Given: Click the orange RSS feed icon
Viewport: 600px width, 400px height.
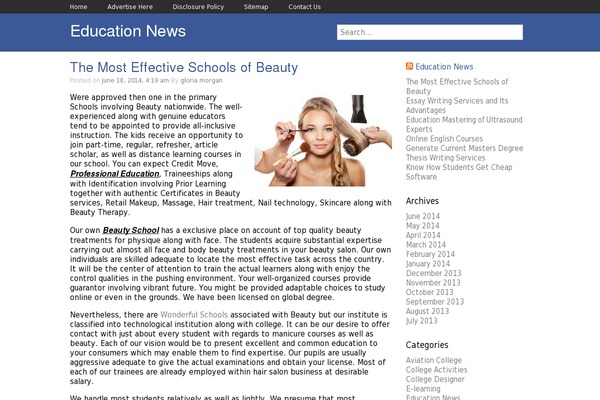Looking at the screenshot, I should click(409, 66).
